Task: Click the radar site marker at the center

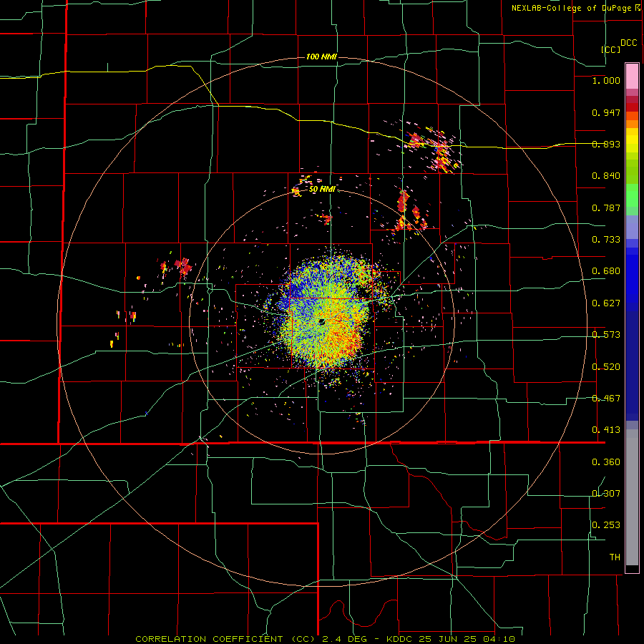Action: (322, 321)
